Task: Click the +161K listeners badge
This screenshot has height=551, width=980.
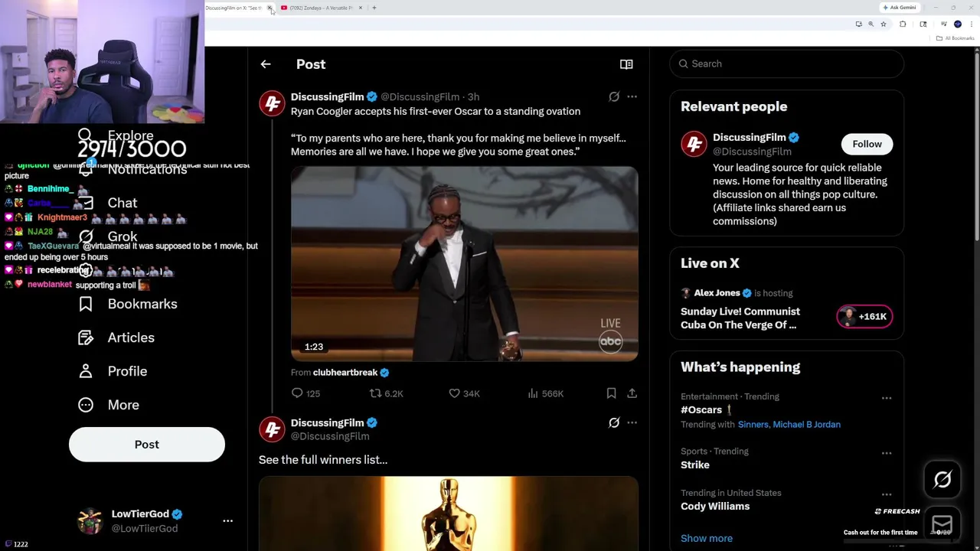Action: 864,316
